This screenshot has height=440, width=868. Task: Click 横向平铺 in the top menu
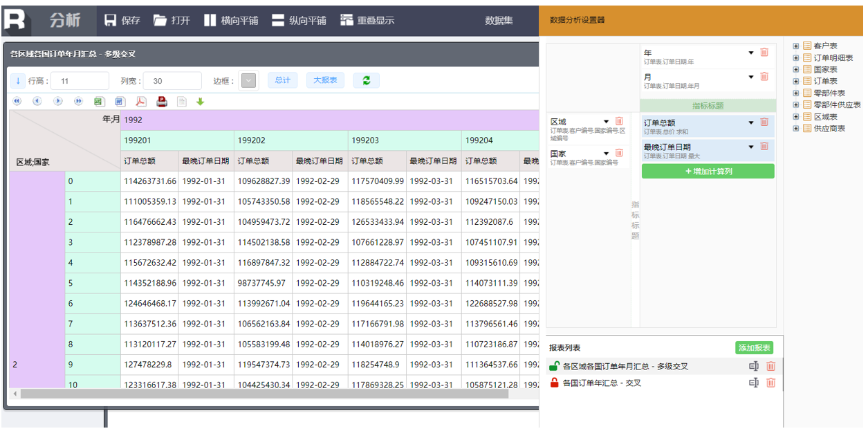point(231,20)
